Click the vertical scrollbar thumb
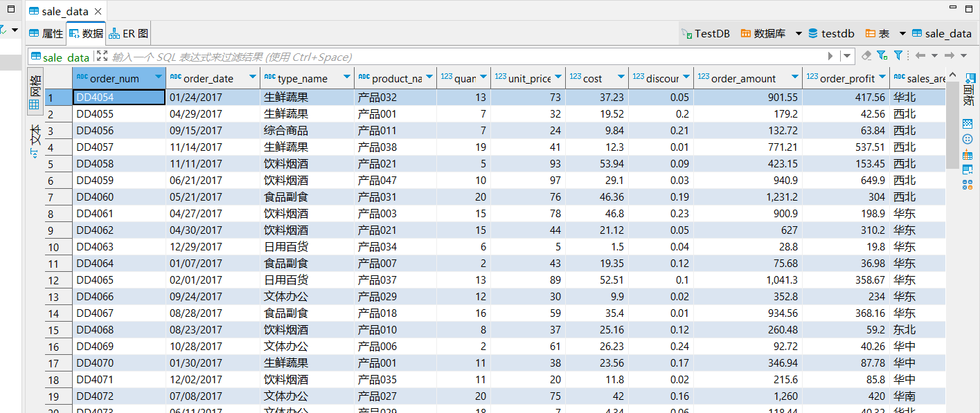 click(x=952, y=125)
